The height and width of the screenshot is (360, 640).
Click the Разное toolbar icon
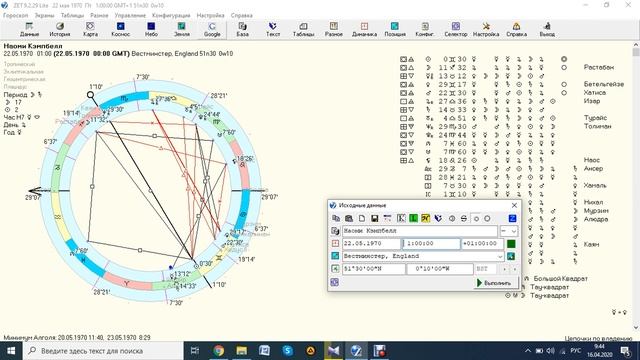click(x=334, y=30)
